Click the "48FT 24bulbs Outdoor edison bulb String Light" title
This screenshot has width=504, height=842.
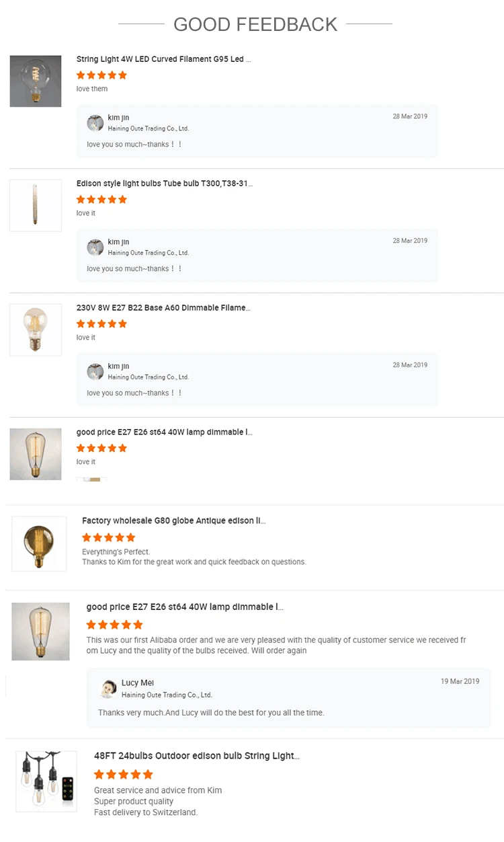(196, 756)
